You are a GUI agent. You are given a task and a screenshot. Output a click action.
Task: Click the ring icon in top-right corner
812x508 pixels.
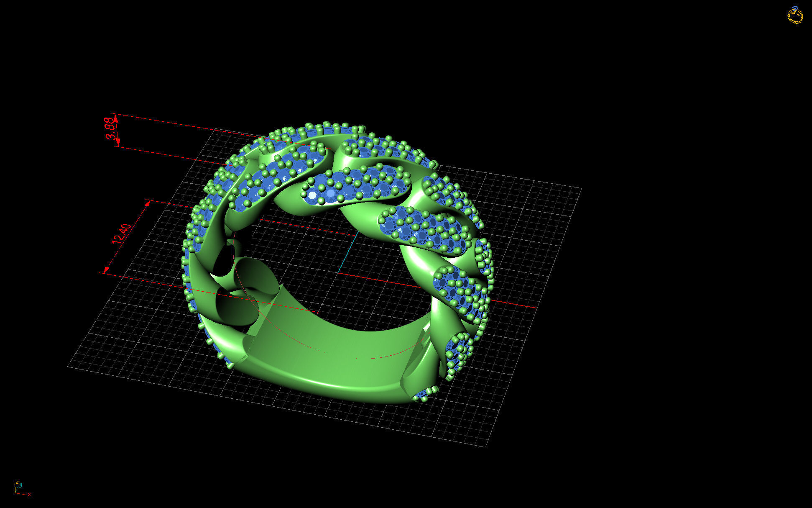click(x=795, y=15)
